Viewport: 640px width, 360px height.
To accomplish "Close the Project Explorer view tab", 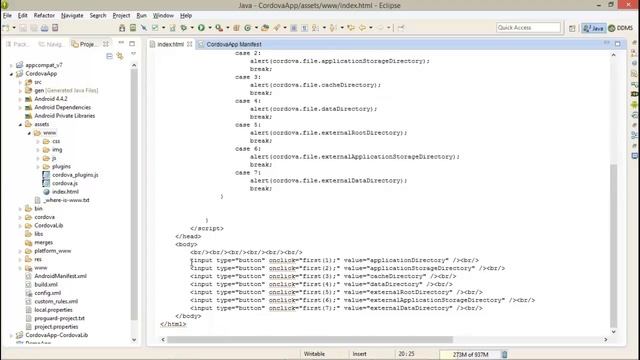I will point(106,44).
